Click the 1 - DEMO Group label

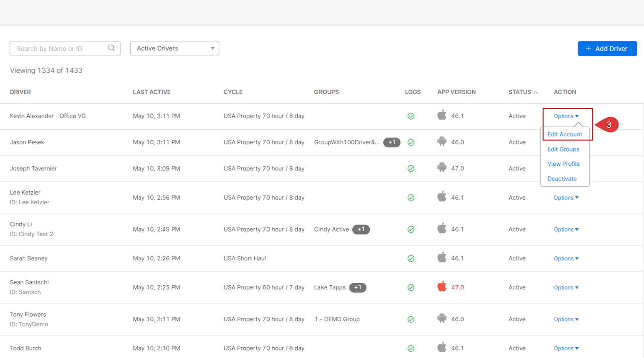click(337, 319)
